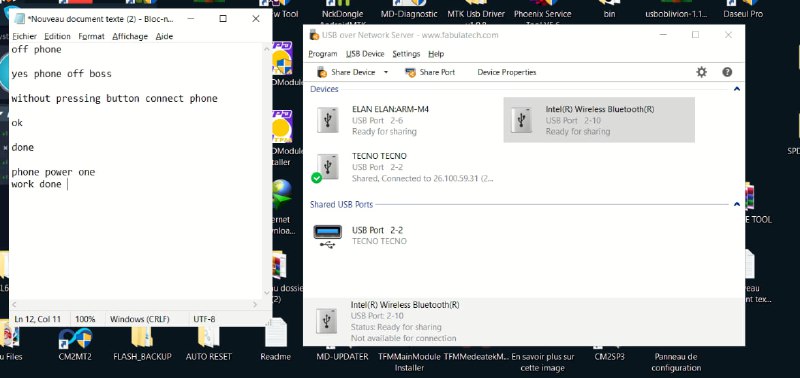Collapse the Devices section chevron
The image size is (800, 378).
click(x=736, y=89)
